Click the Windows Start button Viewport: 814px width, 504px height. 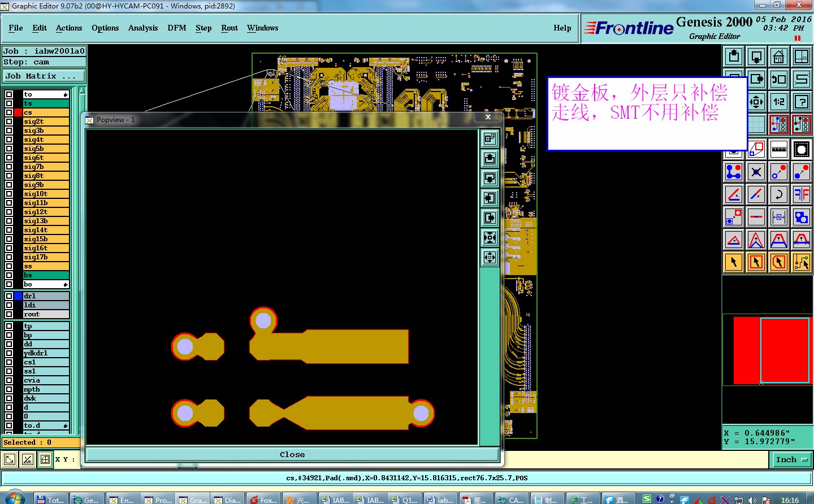(x=15, y=498)
